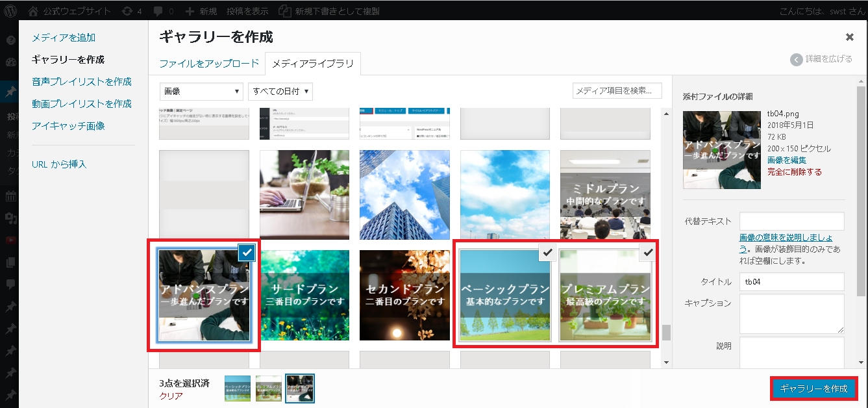Choose 音声プレイリストを作成

[82, 82]
